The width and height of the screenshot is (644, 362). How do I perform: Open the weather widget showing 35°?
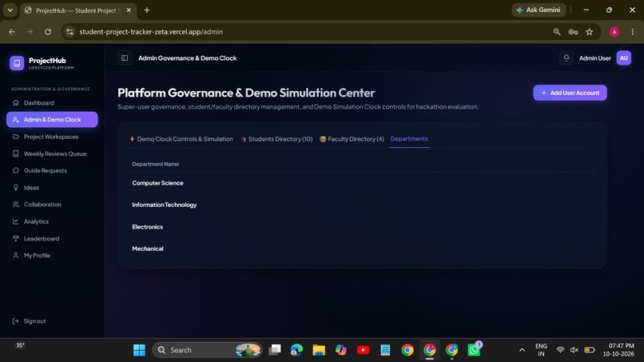click(20, 345)
